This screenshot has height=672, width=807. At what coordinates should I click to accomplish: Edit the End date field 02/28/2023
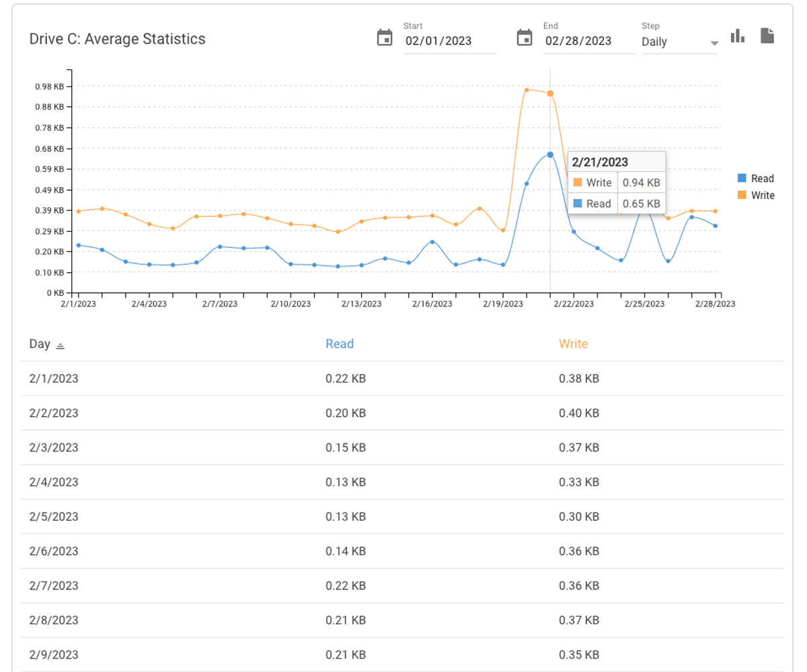click(x=589, y=41)
